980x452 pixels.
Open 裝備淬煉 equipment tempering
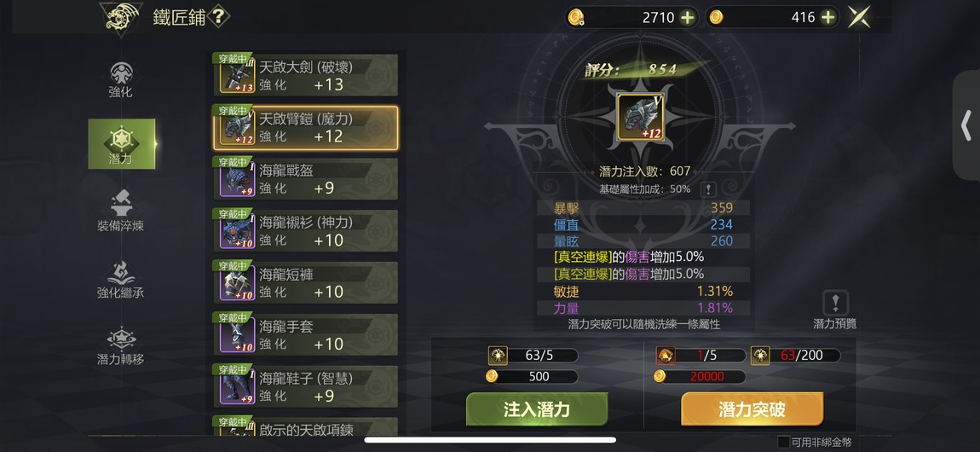pyautogui.click(x=121, y=212)
